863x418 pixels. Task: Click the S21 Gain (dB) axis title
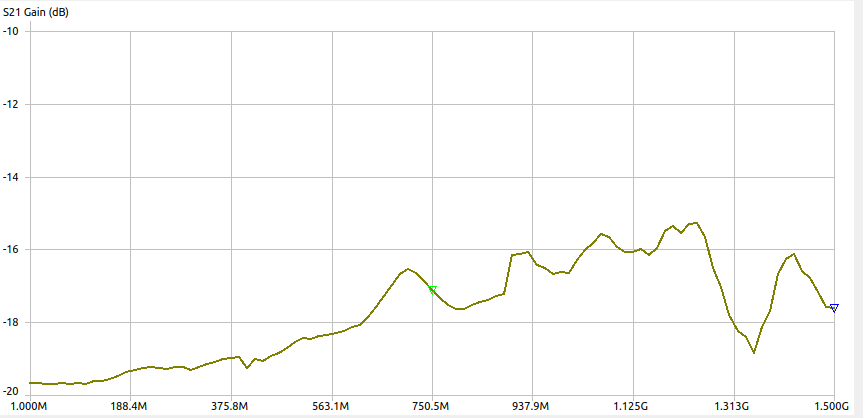tap(42, 14)
